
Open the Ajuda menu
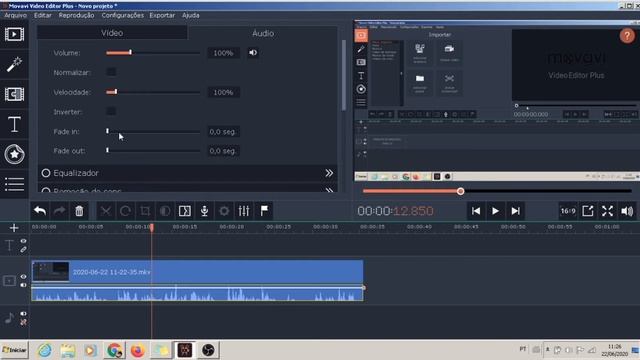click(x=191, y=15)
